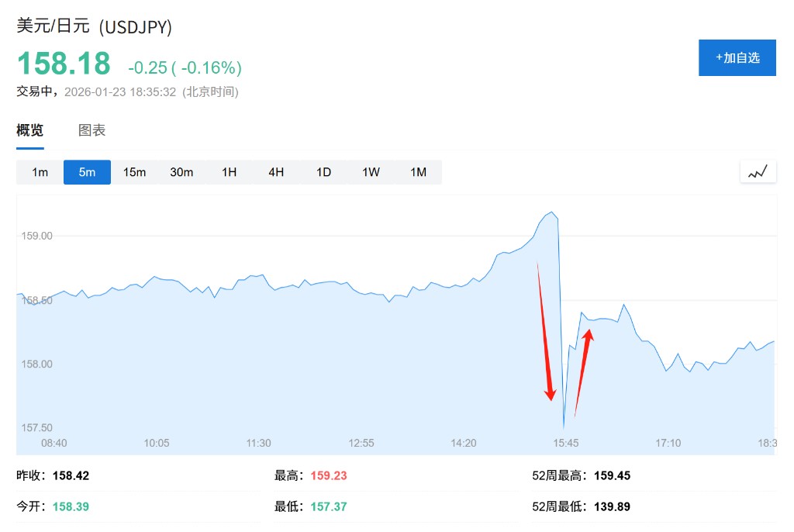
Task: Select the 1m timeframe
Action: tap(40, 172)
